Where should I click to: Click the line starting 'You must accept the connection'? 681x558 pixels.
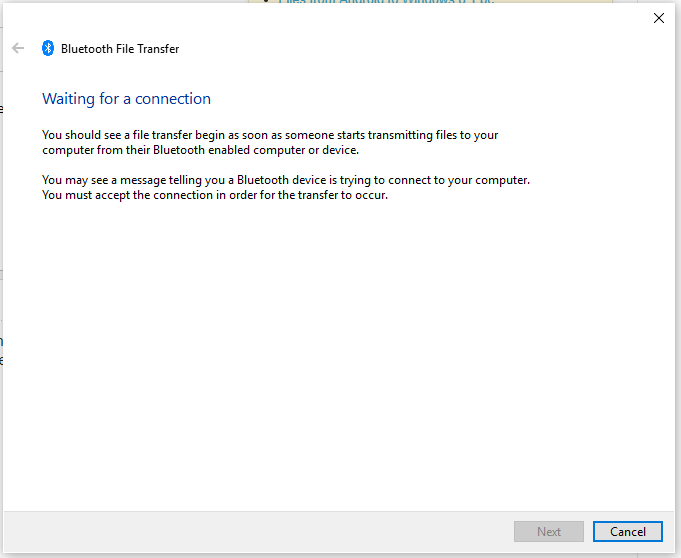click(x=214, y=195)
